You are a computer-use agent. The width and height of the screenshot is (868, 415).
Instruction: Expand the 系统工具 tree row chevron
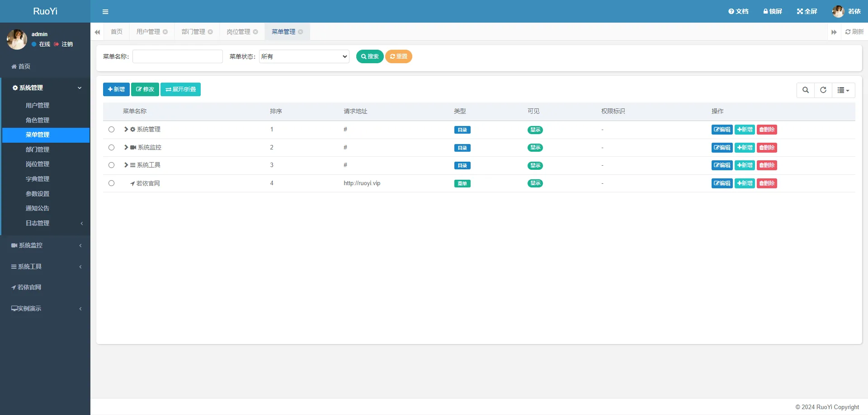point(126,165)
